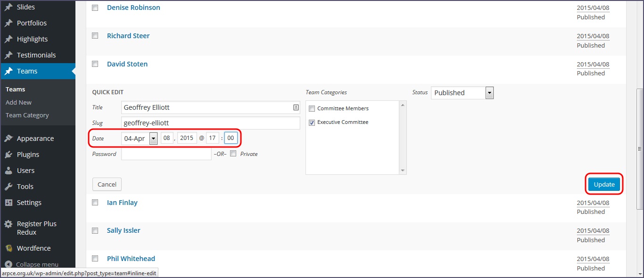This screenshot has height=278, width=644.
Task: Click the Users person icon
Action: click(x=8, y=171)
